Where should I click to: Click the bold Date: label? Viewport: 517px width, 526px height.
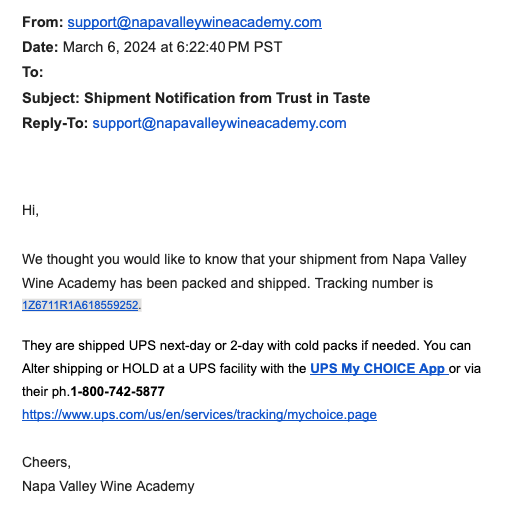point(40,47)
